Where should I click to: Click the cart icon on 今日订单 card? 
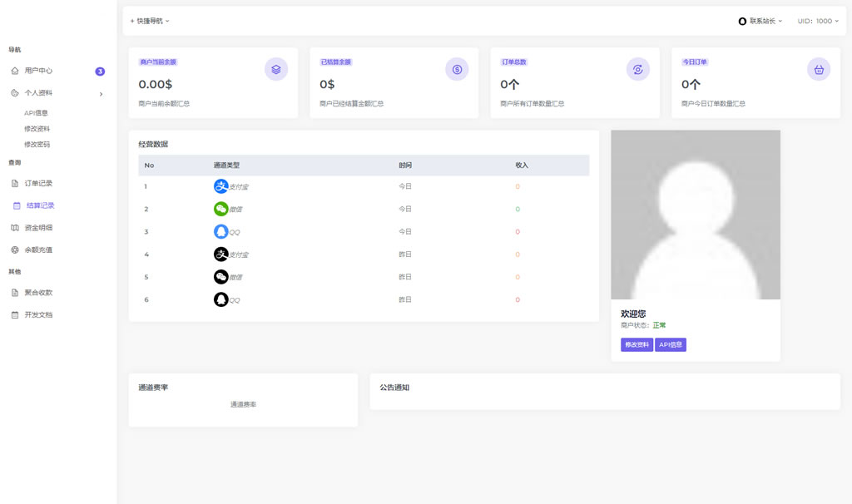pyautogui.click(x=819, y=69)
